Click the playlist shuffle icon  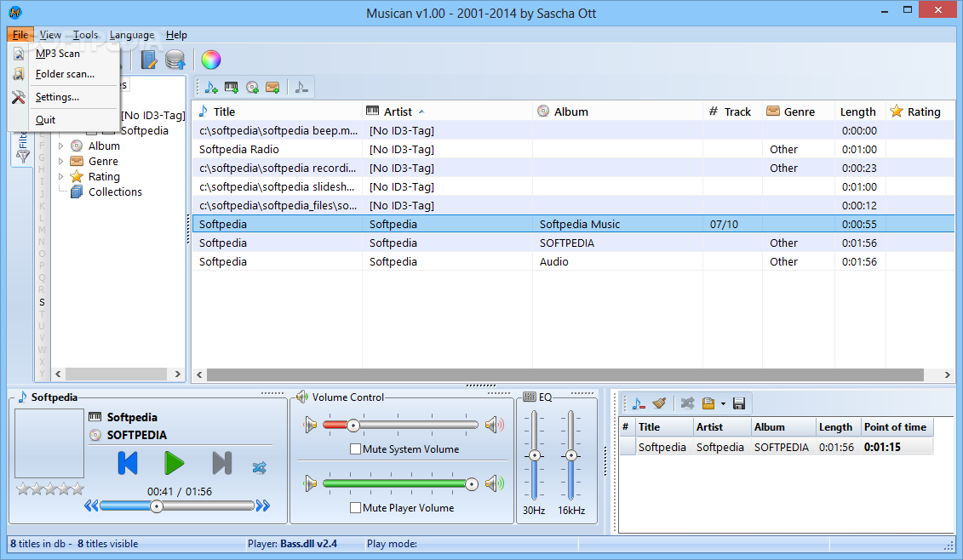pyautogui.click(x=687, y=403)
